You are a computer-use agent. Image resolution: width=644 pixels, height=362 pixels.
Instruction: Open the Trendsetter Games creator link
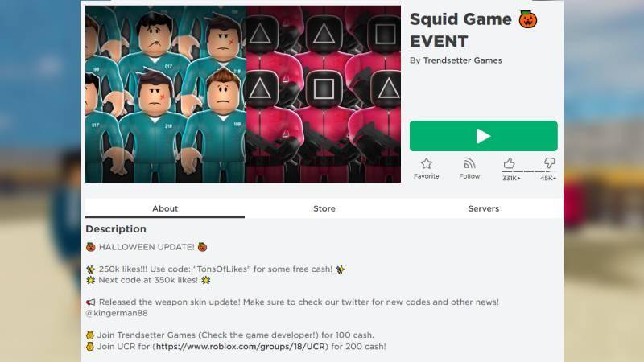pyautogui.click(x=462, y=60)
